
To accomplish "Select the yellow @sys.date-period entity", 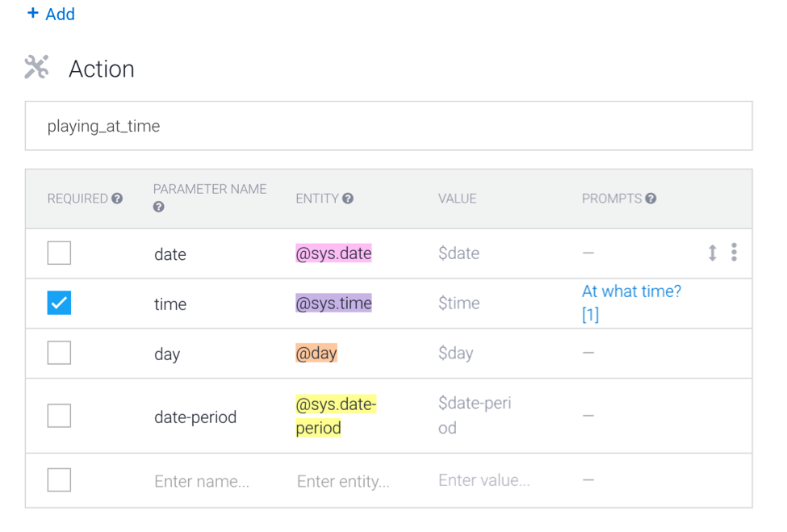I will [336, 416].
